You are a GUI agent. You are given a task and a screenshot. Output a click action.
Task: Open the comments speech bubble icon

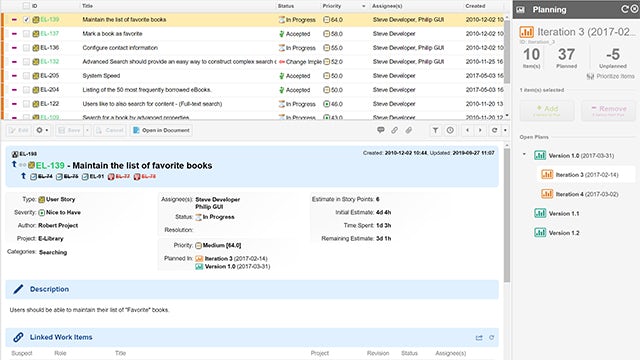(380, 130)
